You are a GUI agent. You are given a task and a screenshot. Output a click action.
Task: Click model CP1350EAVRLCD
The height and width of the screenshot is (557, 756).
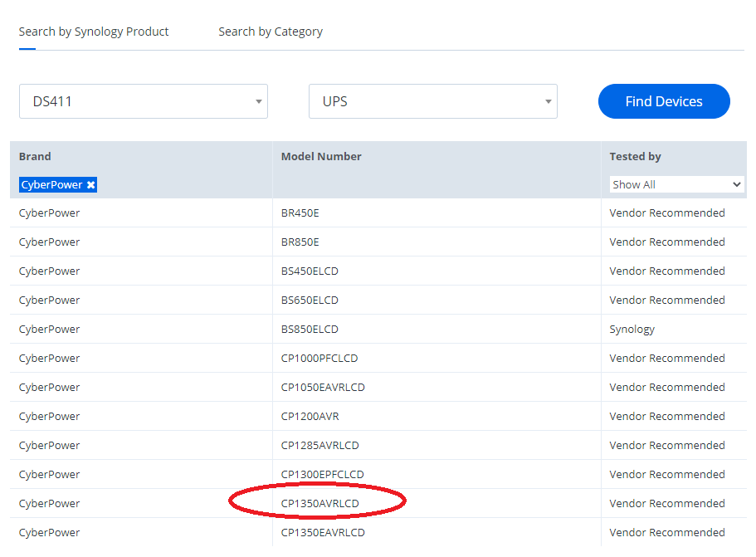tap(323, 532)
